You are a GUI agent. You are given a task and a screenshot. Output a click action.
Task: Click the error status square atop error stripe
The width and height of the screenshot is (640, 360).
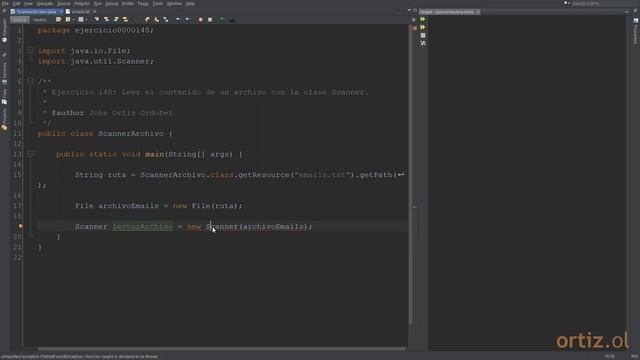point(415,28)
